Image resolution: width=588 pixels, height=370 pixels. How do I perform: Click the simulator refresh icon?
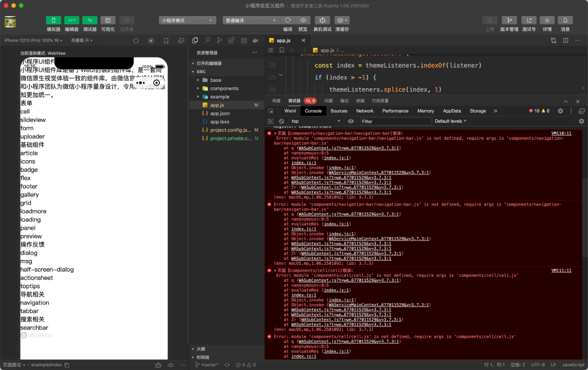pos(136,40)
